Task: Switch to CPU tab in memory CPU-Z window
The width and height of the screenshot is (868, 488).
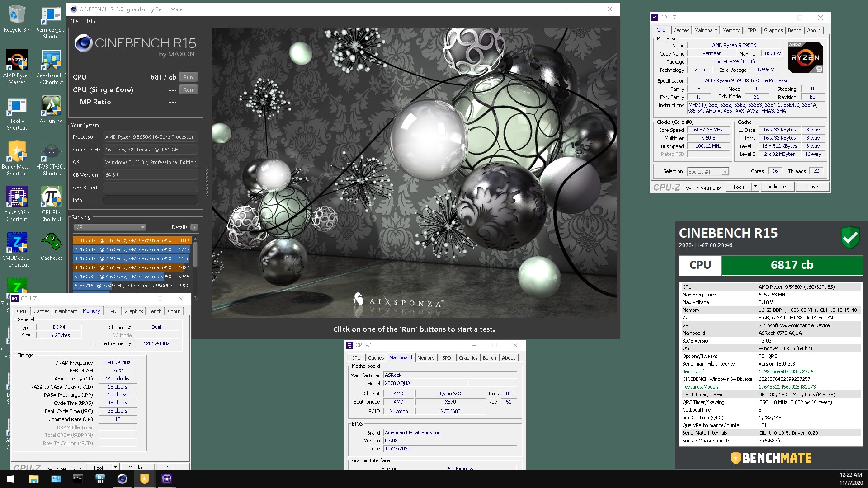Action: [x=22, y=311]
